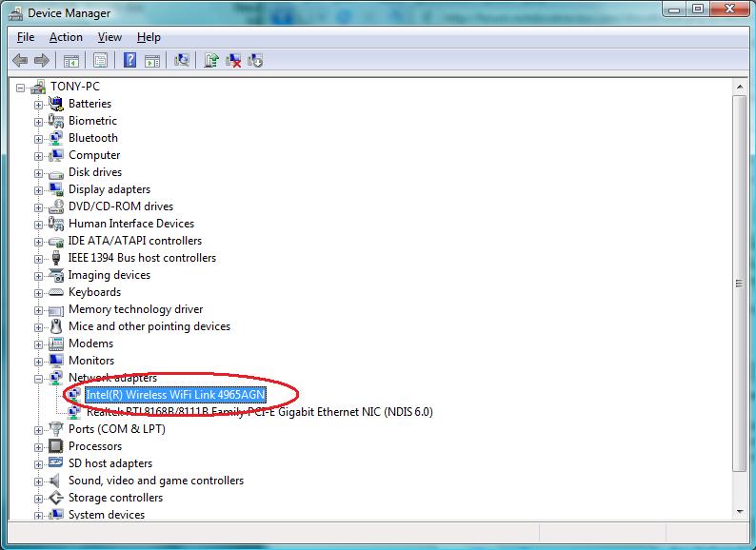Click the Display adapters category icon
Viewport: 756px width, 550px height.
point(56,189)
